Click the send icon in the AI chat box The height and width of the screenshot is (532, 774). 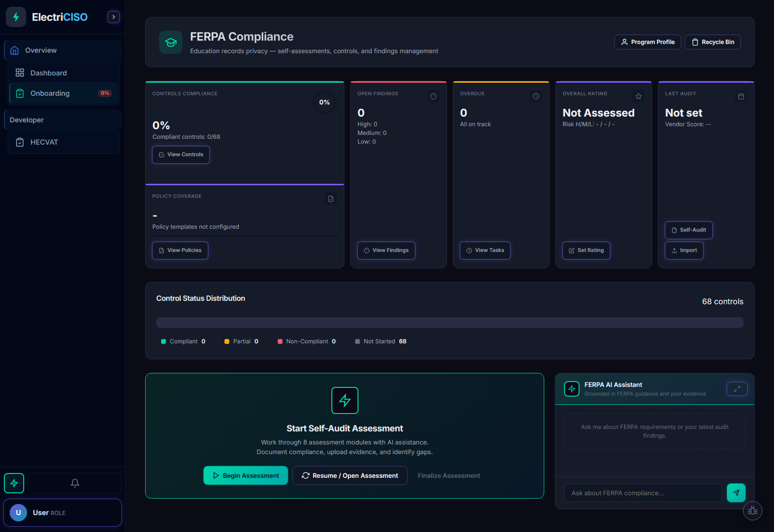[x=736, y=493]
